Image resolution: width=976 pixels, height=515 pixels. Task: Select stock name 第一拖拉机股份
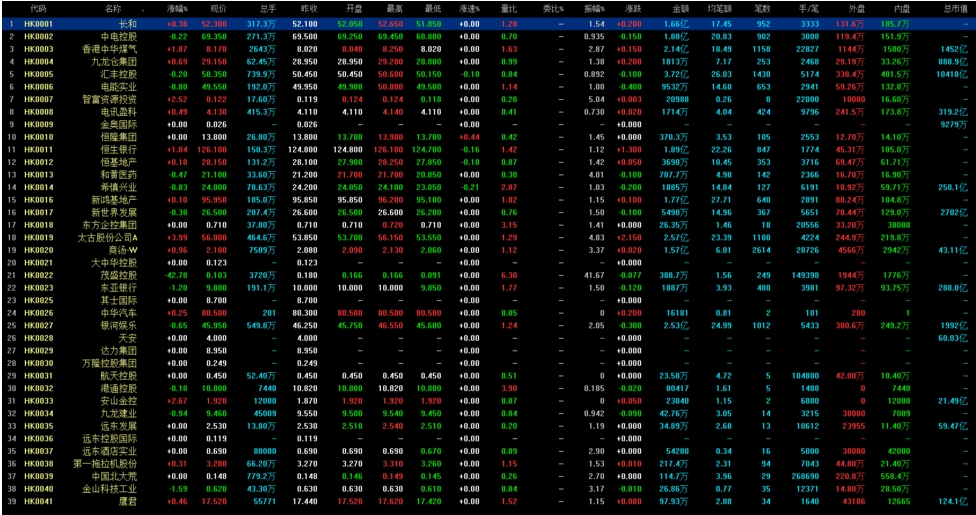coord(105,463)
